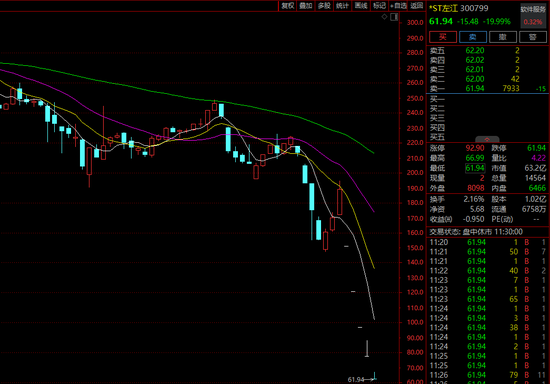Click the 标记 mark tool

click(379, 6)
